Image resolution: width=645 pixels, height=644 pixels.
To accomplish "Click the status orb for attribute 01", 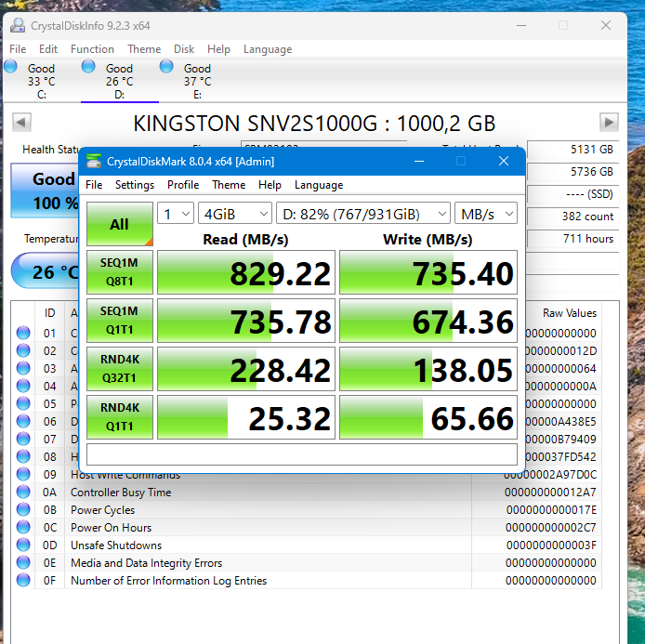I will [23, 333].
